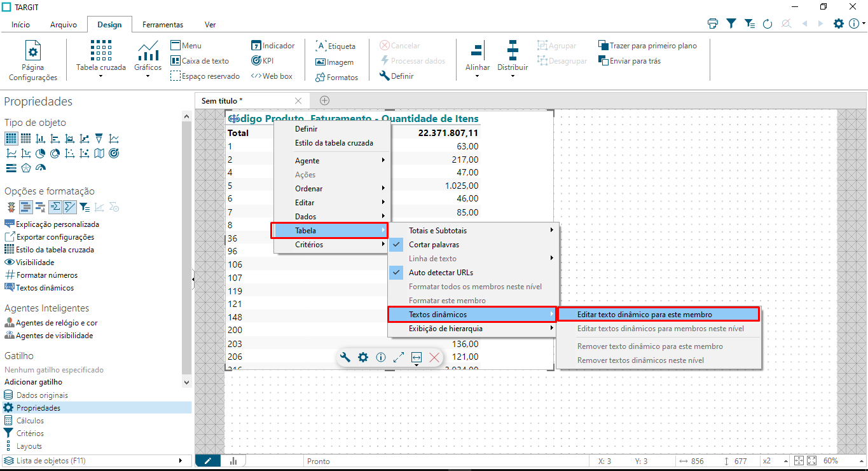868x471 pixels.
Task: Click the printer icon in the top bar
Action: pos(713,24)
